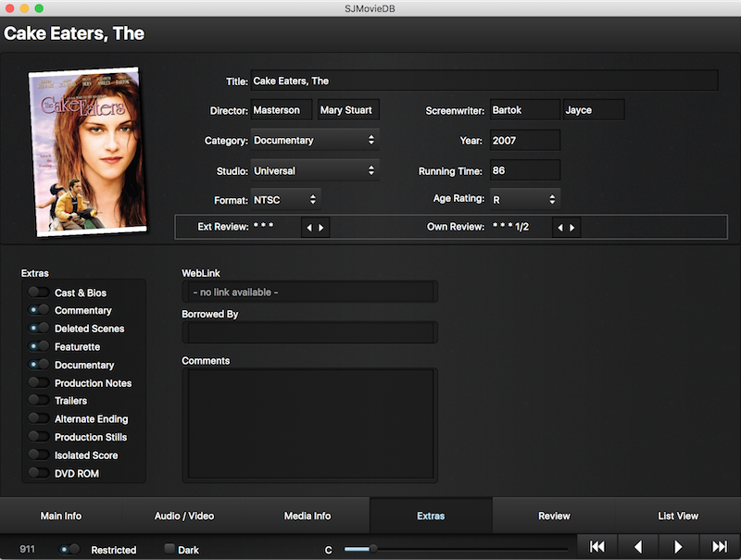
Task: Click the Review tab button
Action: click(554, 516)
